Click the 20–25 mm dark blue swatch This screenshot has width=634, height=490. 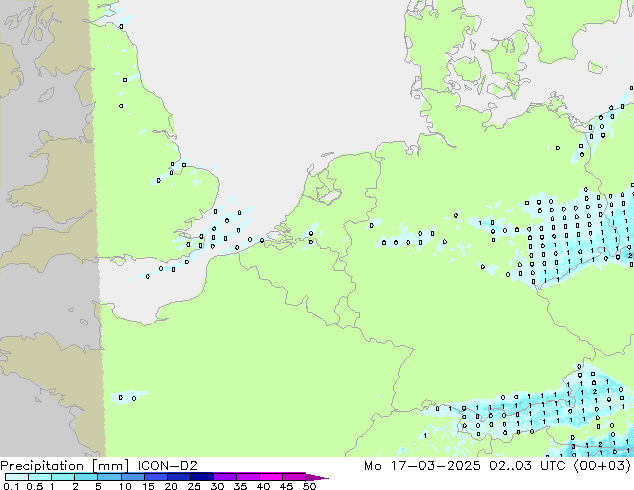pos(179,477)
